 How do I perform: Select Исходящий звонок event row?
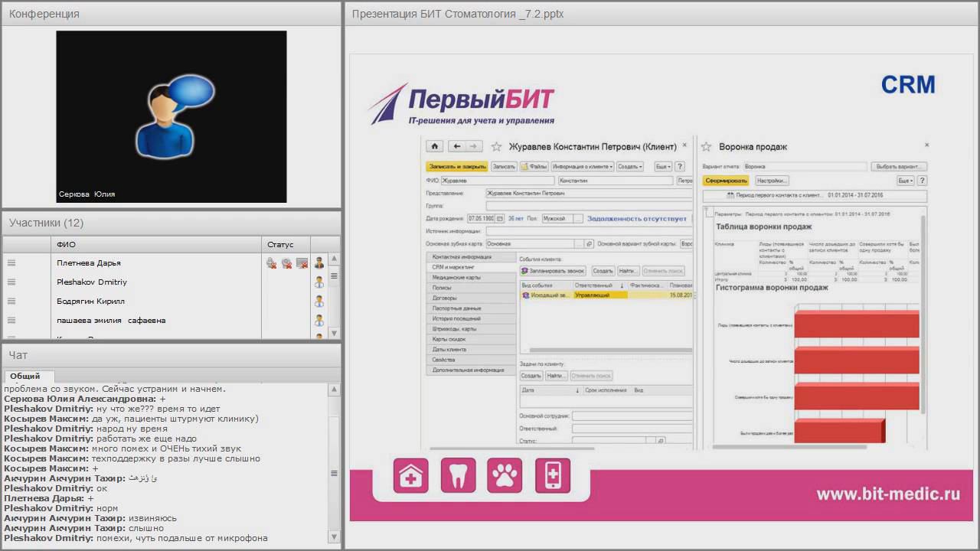tap(606, 295)
